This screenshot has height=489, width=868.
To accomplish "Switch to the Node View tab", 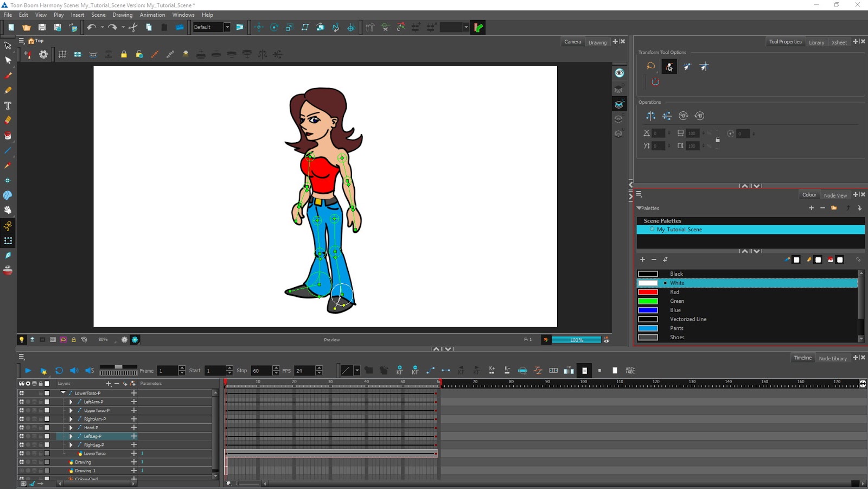I will 835,195.
